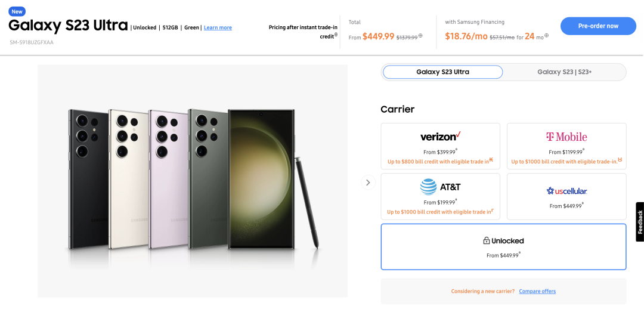Open the footnote icon after '24 mo' financing
This screenshot has height=309, width=644.
546,36
